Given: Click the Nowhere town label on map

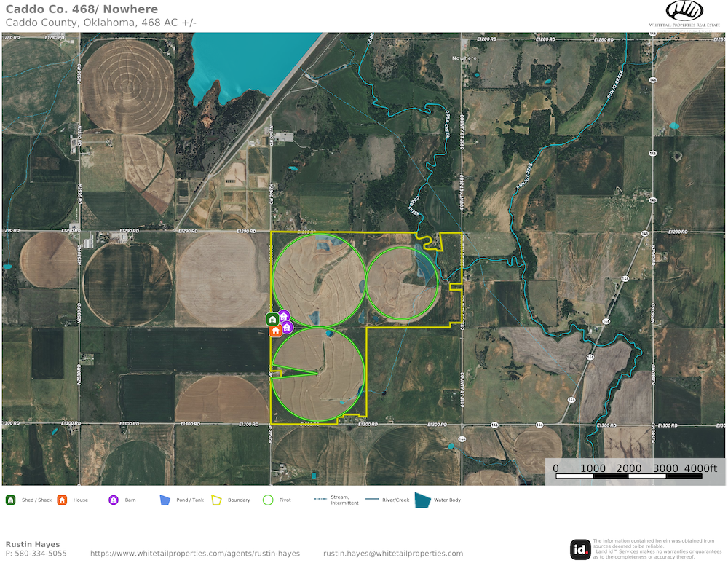Looking at the screenshot, I should tap(464, 58).
